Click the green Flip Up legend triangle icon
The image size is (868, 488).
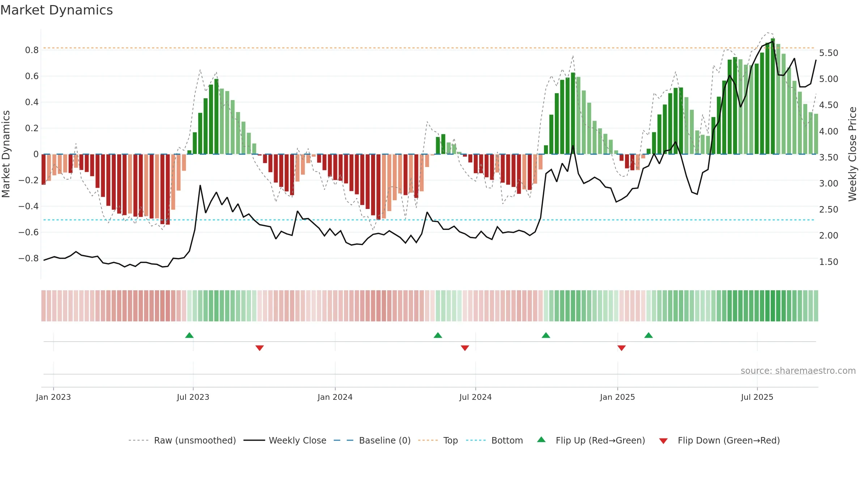point(541,440)
